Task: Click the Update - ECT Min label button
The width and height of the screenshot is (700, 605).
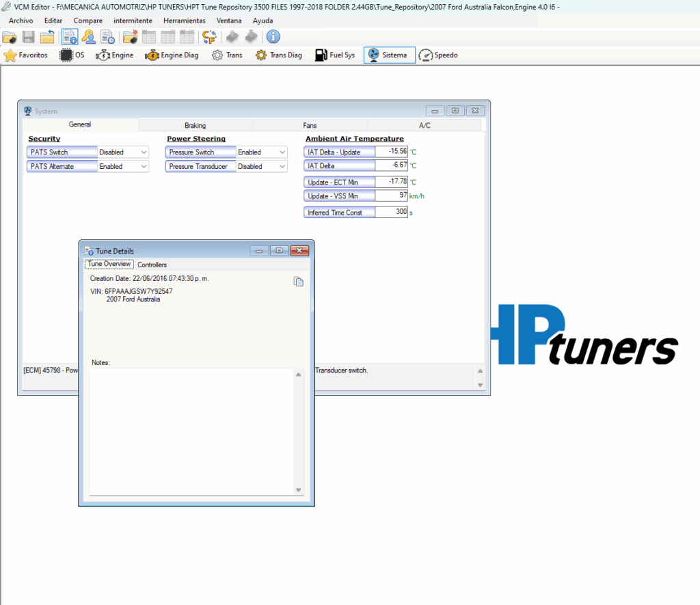Action: (x=339, y=182)
